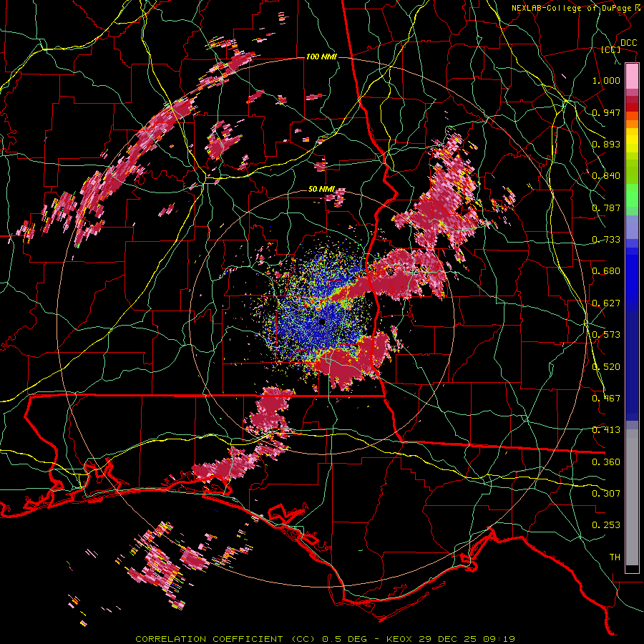Select the 0.413 scale value
This screenshot has width=644, height=644.
click(x=606, y=430)
